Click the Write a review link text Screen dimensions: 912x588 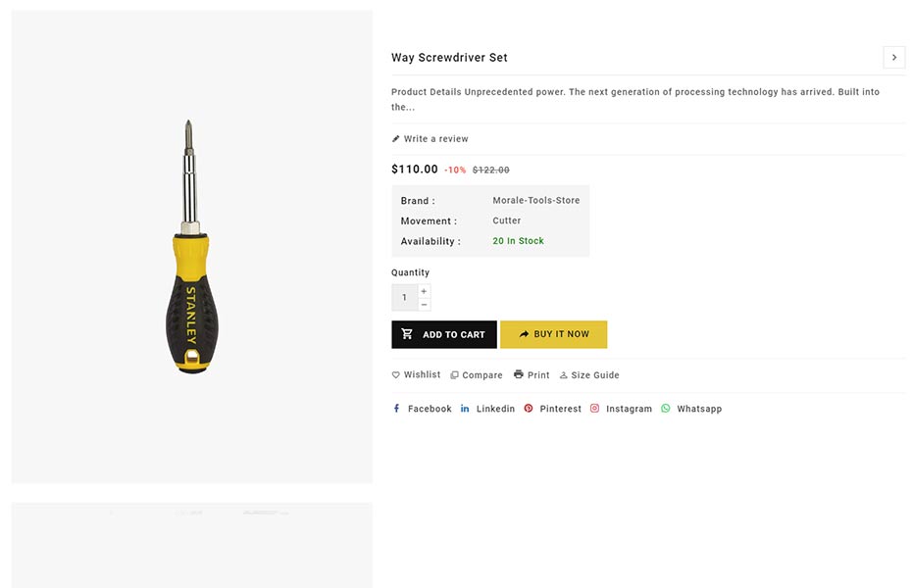436,139
